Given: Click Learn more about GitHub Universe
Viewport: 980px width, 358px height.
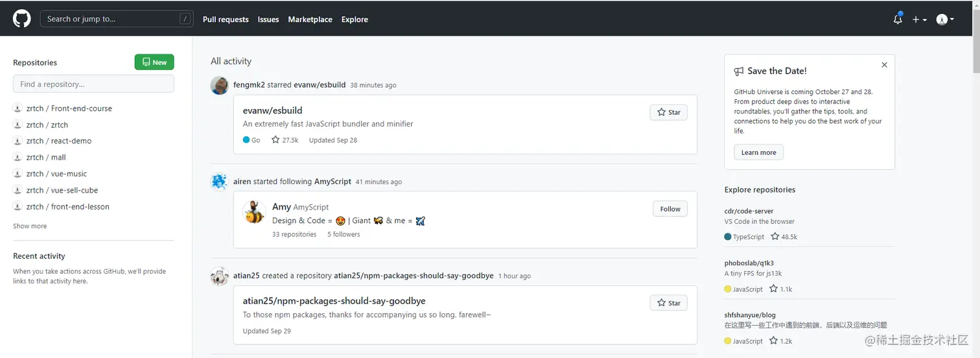Looking at the screenshot, I should [758, 152].
